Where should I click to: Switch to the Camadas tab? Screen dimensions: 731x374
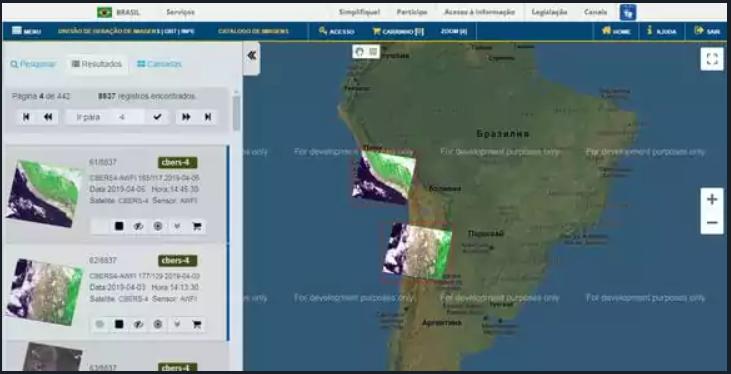[159, 64]
